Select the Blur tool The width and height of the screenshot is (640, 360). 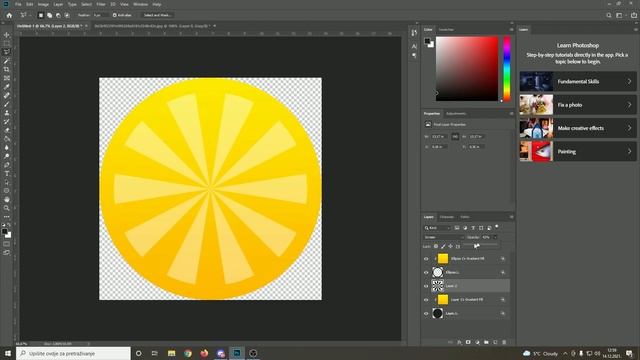(x=7, y=148)
